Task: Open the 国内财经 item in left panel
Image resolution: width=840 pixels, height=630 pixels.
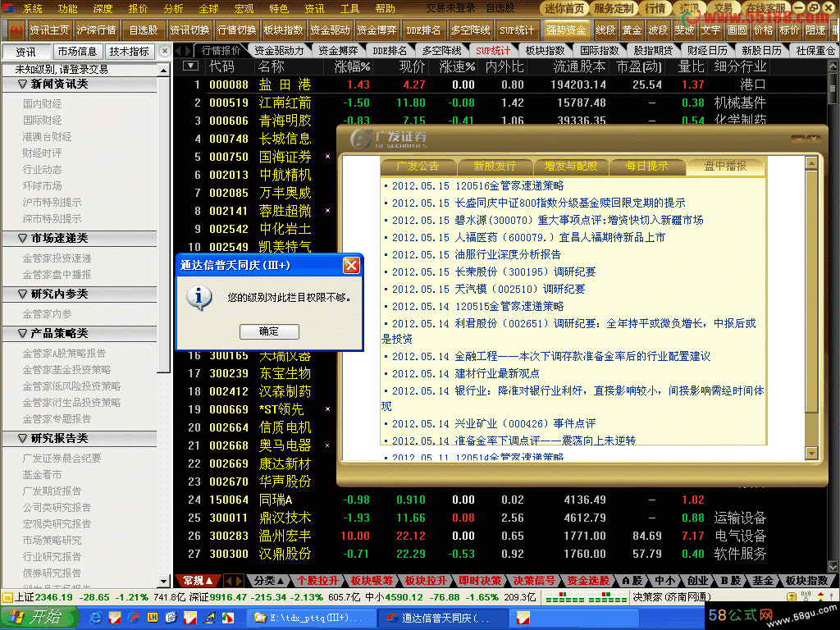Action: tap(43, 103)
